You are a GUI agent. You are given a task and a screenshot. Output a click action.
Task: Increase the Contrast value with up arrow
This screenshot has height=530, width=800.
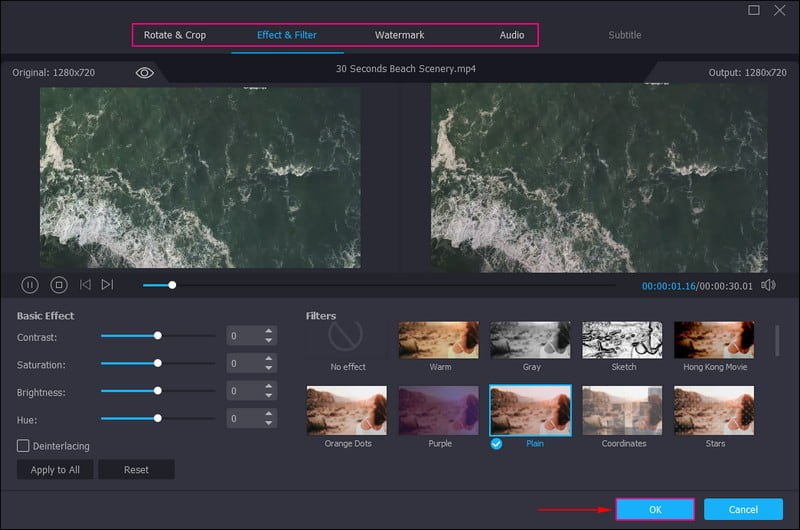[x=268, y=332]
